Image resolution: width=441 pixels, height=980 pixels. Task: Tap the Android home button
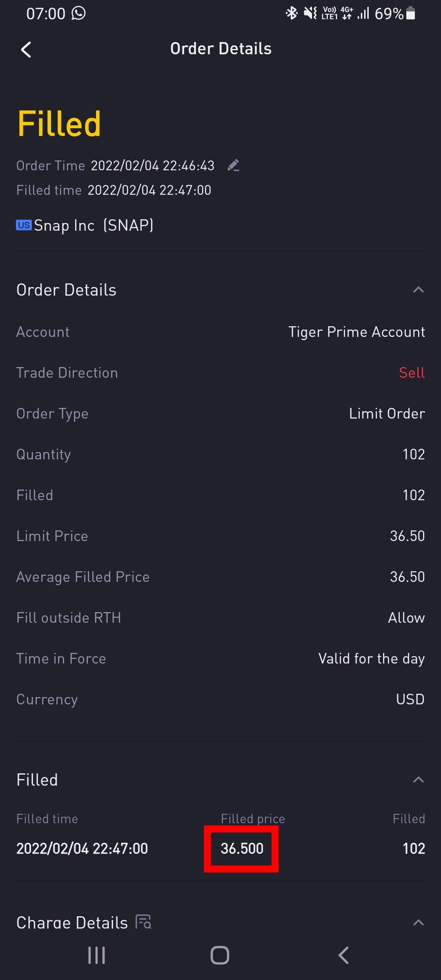point(220,955)
